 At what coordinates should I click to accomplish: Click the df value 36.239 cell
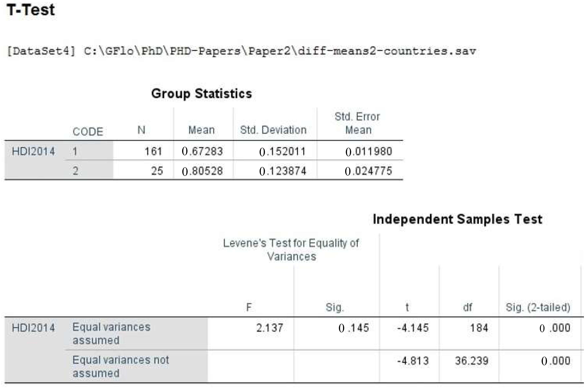coord(472,361)
